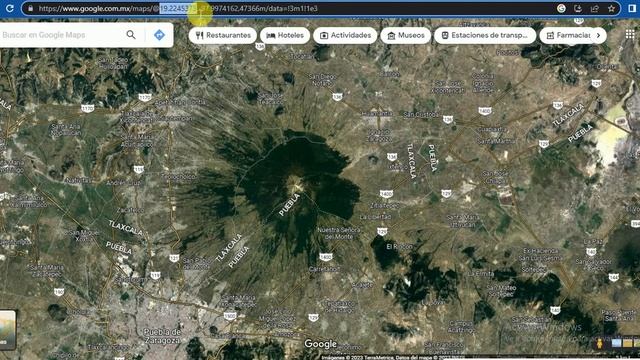Click the Puebla de Zaragoza city label
The height and width of the screenshot is (360, 640).
[162, 336]
